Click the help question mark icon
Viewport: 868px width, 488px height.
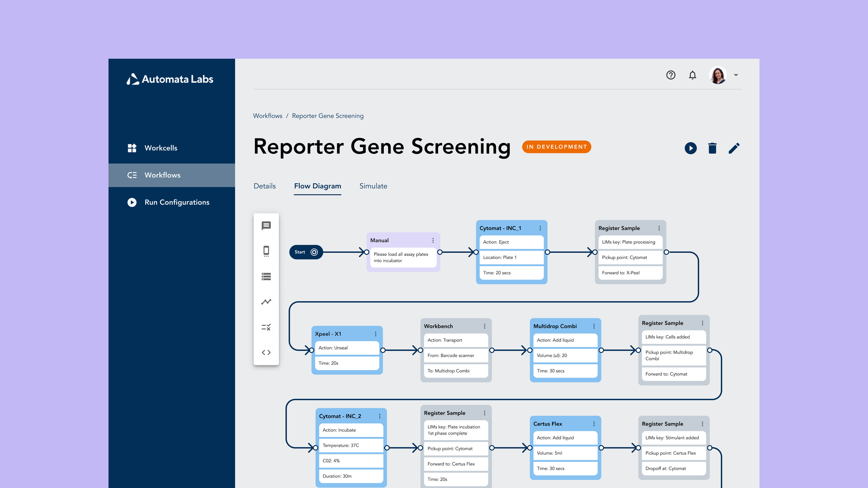pos(670,75)
